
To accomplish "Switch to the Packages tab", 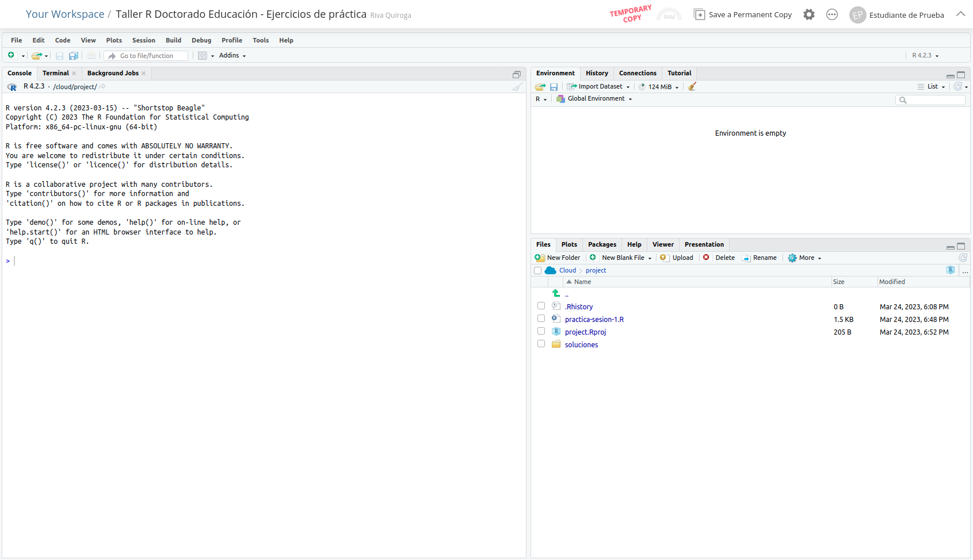I will click(x=602, y=245).
